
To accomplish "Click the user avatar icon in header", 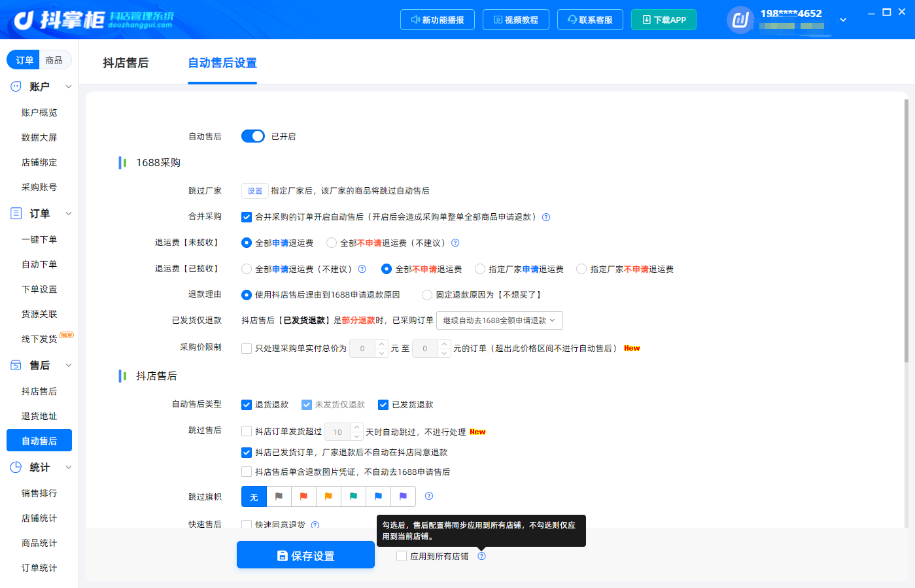I will (740, 20).
